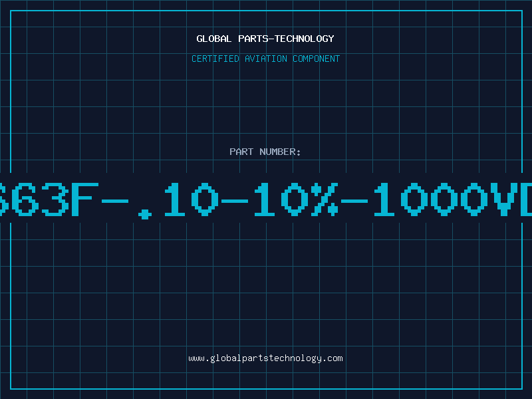Click the PART NUMBER: label
The image size is (532, 399).
pos(265,152)
